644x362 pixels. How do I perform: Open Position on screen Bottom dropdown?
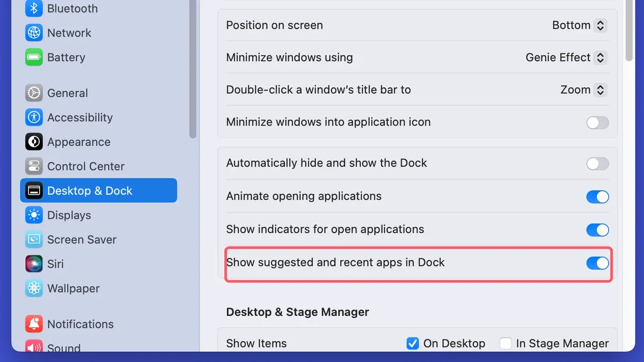[x=580, y=25]
